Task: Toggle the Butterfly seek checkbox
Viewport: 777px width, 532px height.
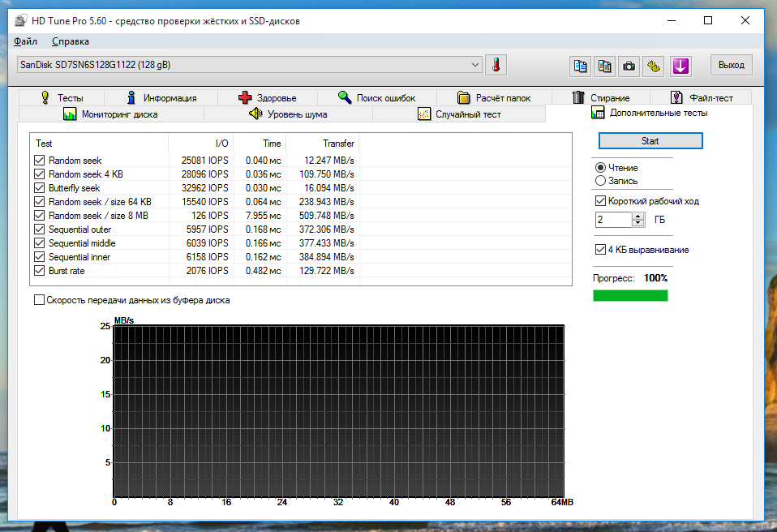Action: [40, 187]
